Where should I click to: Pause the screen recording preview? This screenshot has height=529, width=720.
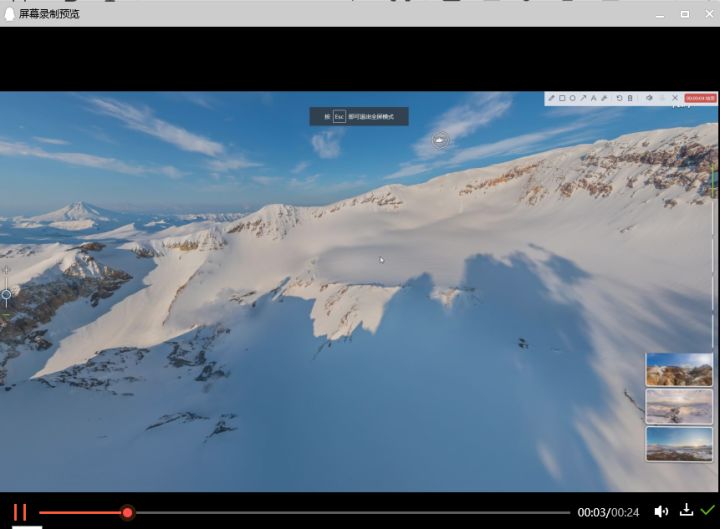point(20,512)
